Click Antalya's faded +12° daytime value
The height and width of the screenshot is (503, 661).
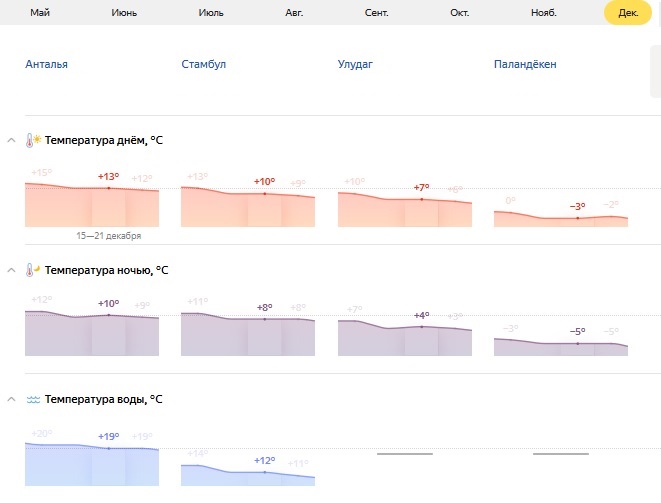coord(142,178)
